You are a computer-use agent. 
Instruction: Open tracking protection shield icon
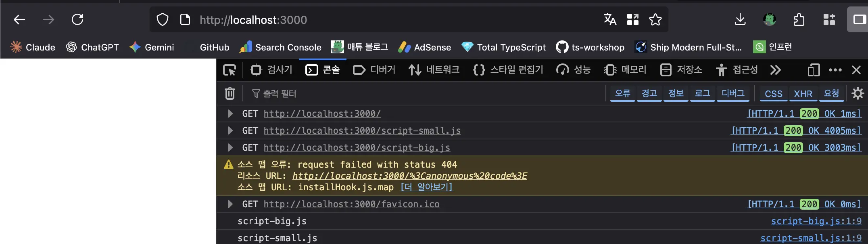(x=163, y=19)
